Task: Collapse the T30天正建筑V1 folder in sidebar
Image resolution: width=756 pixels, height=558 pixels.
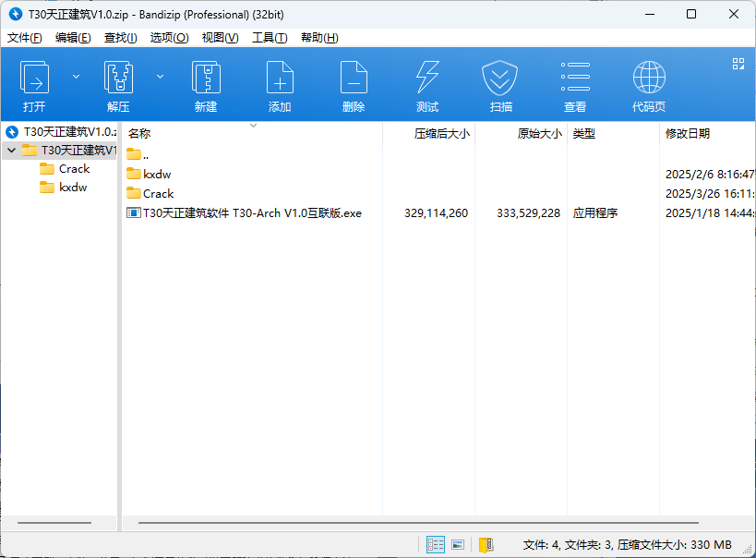Action: point(11,149)
